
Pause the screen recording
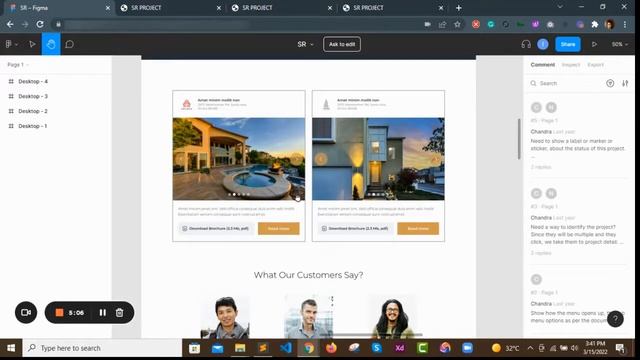pyautogui.click(x=102, y=313)
